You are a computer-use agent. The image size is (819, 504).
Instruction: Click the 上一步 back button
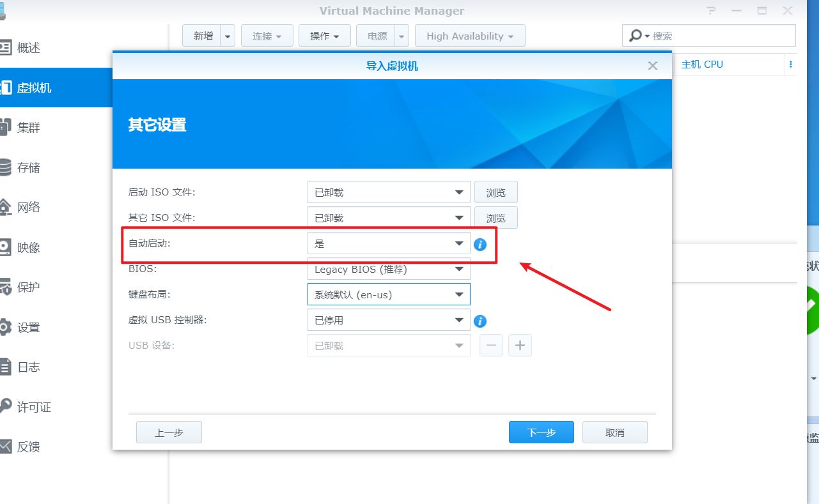169,432
